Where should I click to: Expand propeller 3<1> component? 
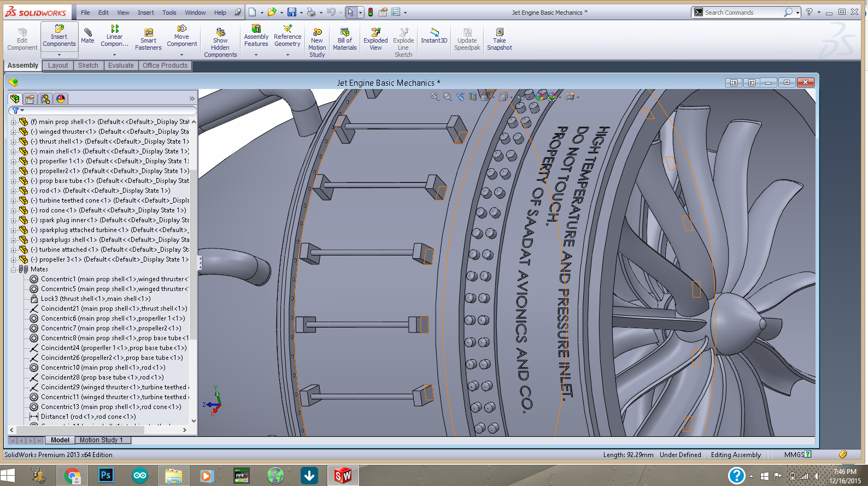pyautogui.click(x=14, y=259)
